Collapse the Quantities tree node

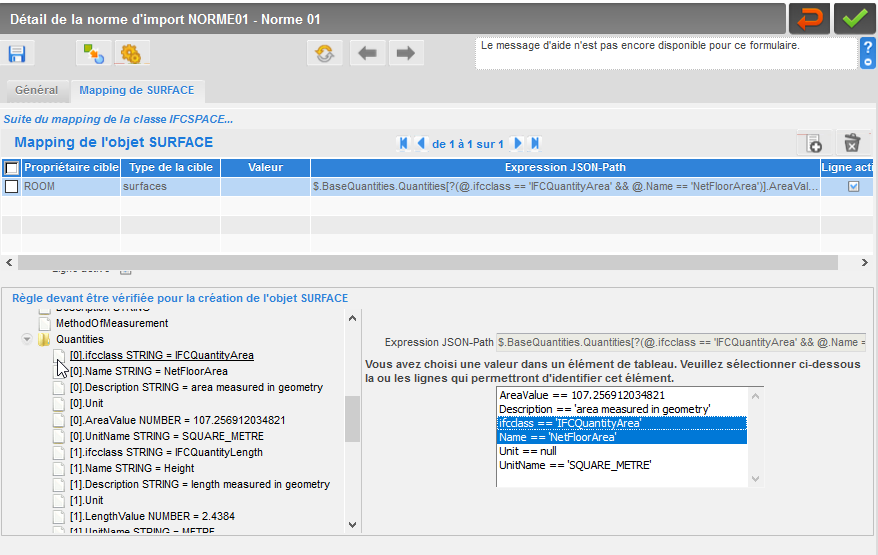(26, 339)
